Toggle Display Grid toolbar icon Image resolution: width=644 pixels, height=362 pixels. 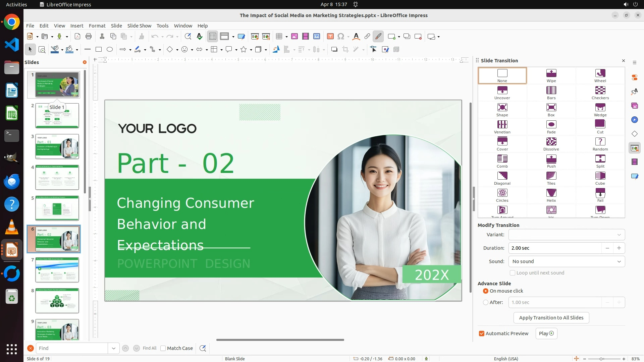tap(213, 37)
